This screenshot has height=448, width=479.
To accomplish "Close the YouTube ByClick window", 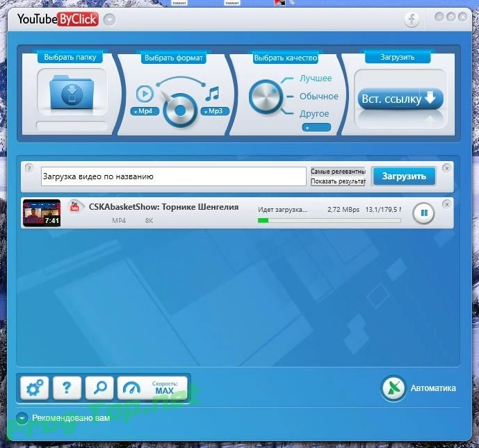I will [463, 17].
